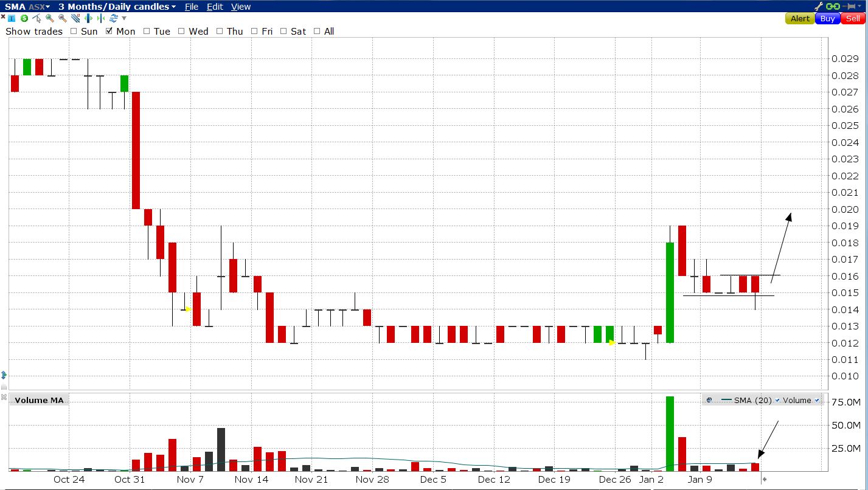The width and height of the screenshot is (868, 490).
Task: Click the legend round settings icon
Action: (709, 400)
